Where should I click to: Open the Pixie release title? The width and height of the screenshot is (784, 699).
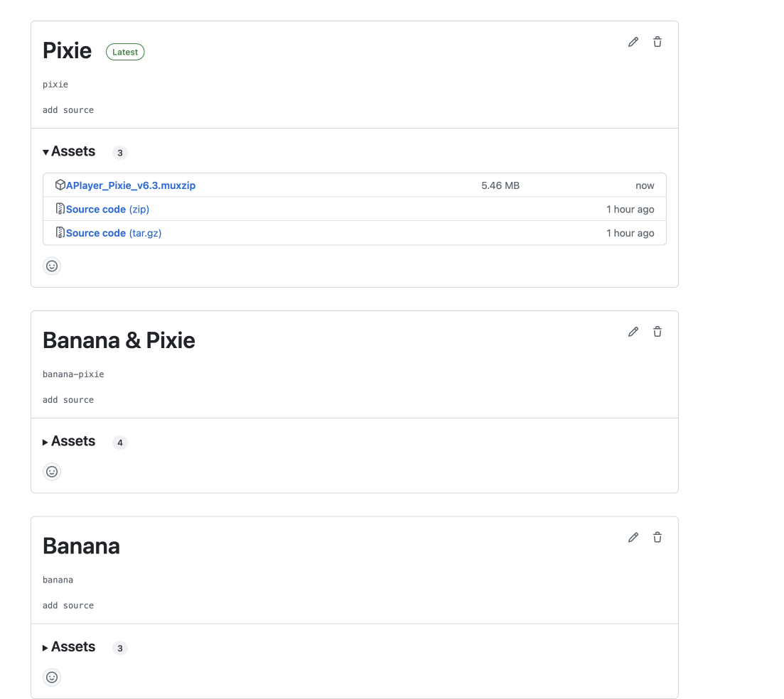pos(67,51)
